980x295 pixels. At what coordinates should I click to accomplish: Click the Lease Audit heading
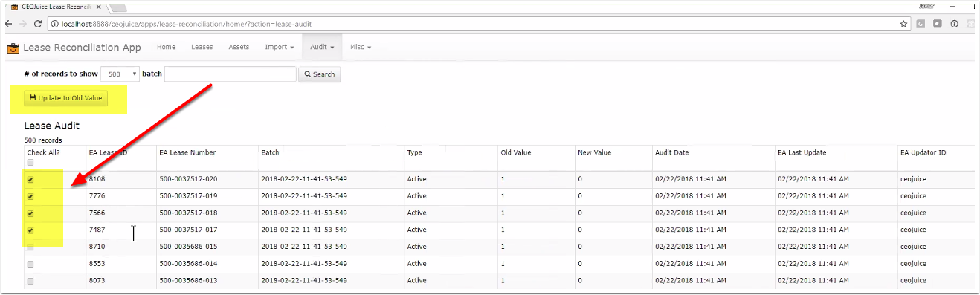pyautogui.click(x=52, y=126)
